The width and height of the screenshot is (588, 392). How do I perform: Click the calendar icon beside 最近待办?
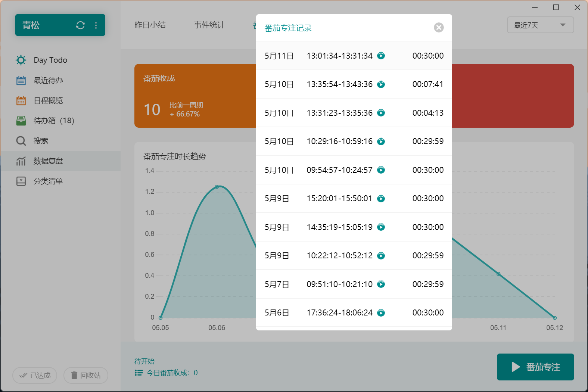point(21,80)
